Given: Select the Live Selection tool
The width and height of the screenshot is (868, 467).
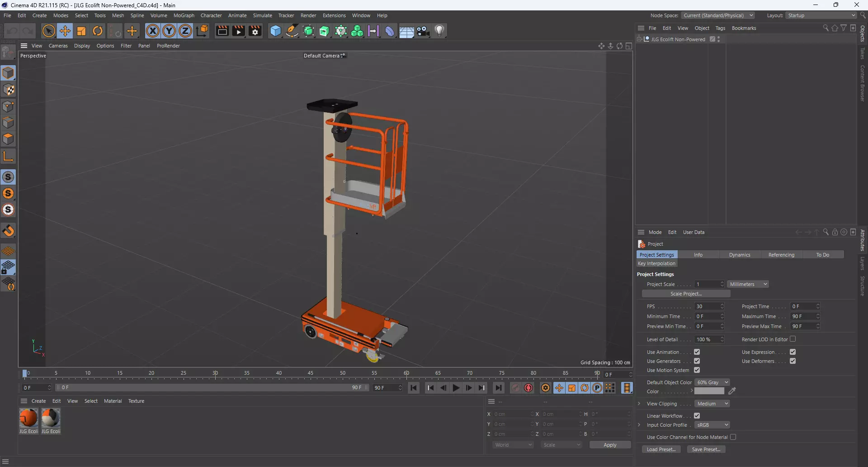Looking at the screenshot, I should (x=48, y=31).
